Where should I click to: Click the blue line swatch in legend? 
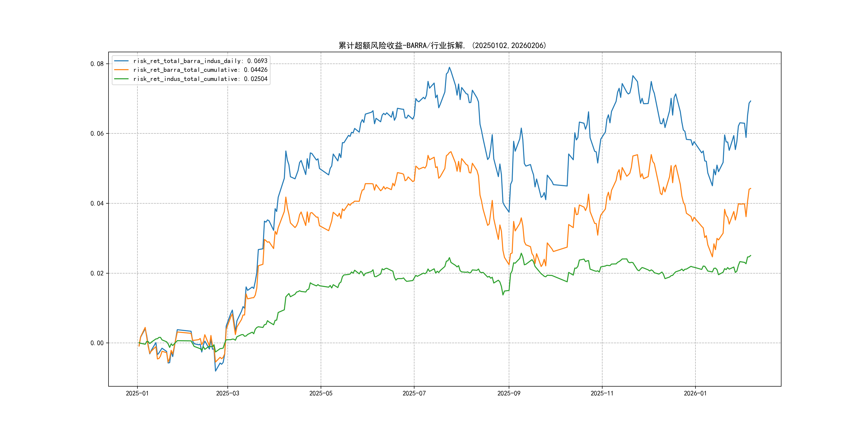121,61
